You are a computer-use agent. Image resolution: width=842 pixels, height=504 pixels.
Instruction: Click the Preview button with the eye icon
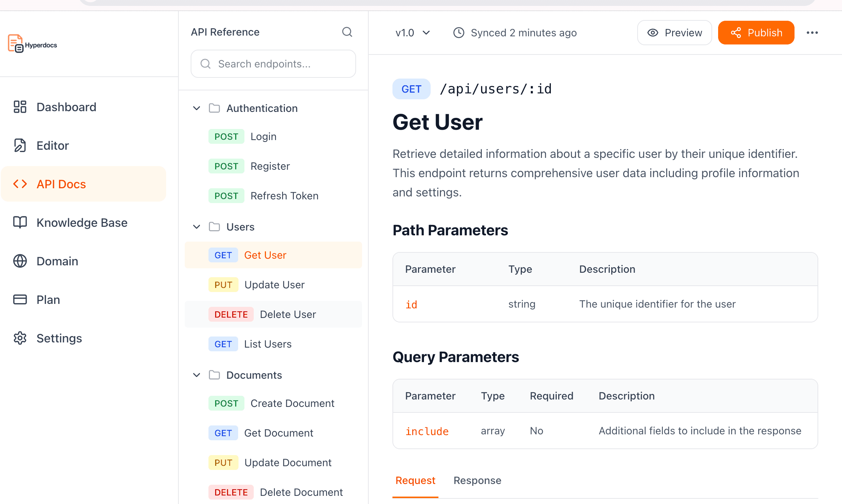coord(674,33)
